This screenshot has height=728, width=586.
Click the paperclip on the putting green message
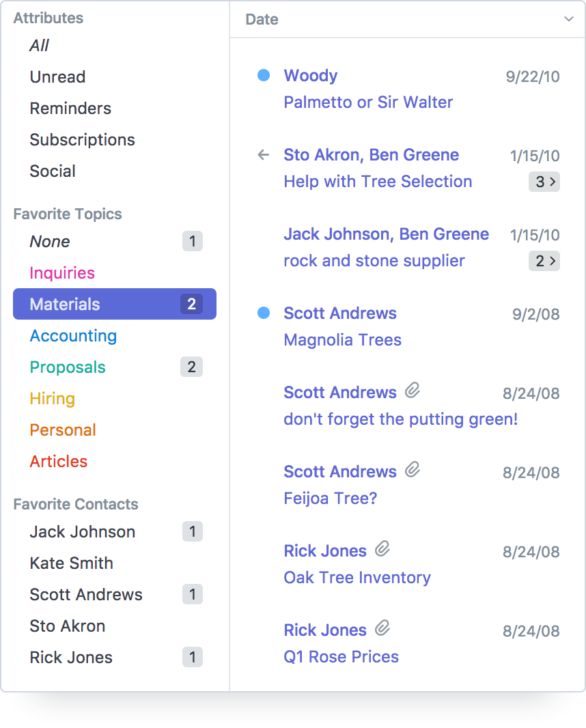coord(412,391)
